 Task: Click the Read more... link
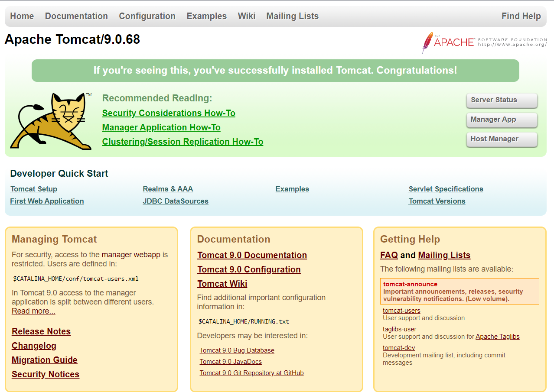(x=33, y=311)
